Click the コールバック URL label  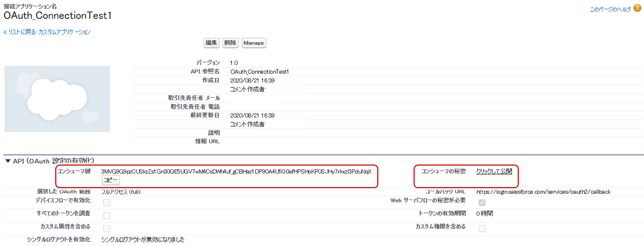(445, 192)
